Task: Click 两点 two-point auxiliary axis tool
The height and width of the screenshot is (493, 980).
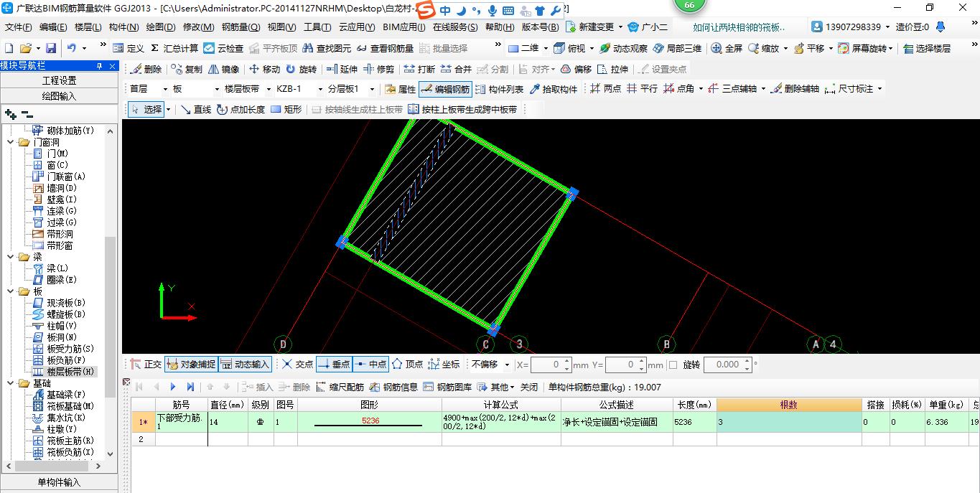Action: tap(606, 89)
